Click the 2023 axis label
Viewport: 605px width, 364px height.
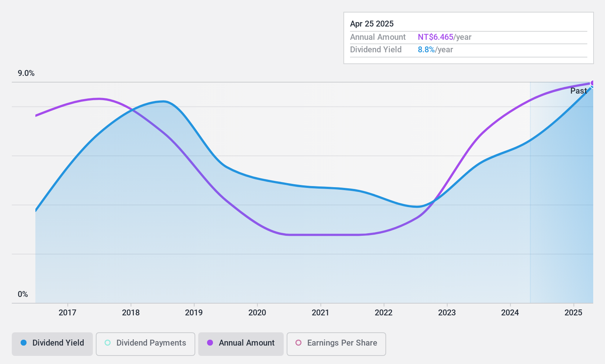(x=447, y=312)
